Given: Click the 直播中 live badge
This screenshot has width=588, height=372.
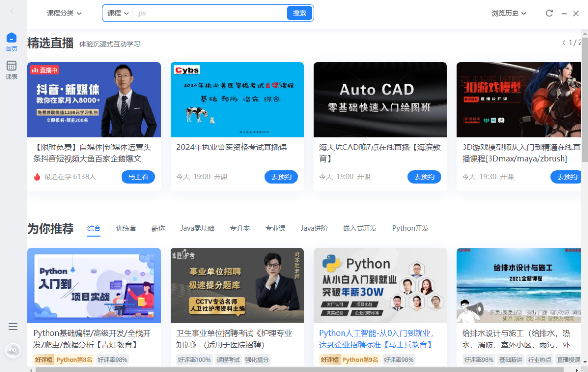Looking at the screenshot, I should pyautogui.click(x=45, y=70).
